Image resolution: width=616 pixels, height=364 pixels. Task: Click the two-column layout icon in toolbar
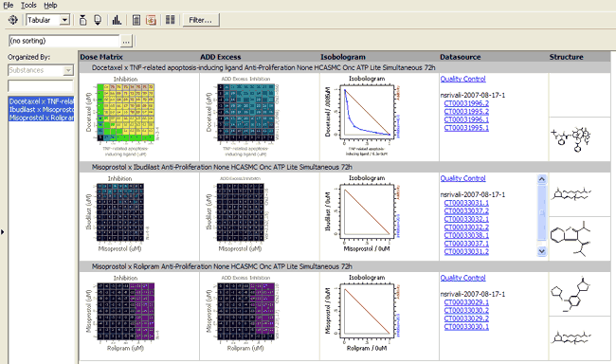(x=170, y=20)
